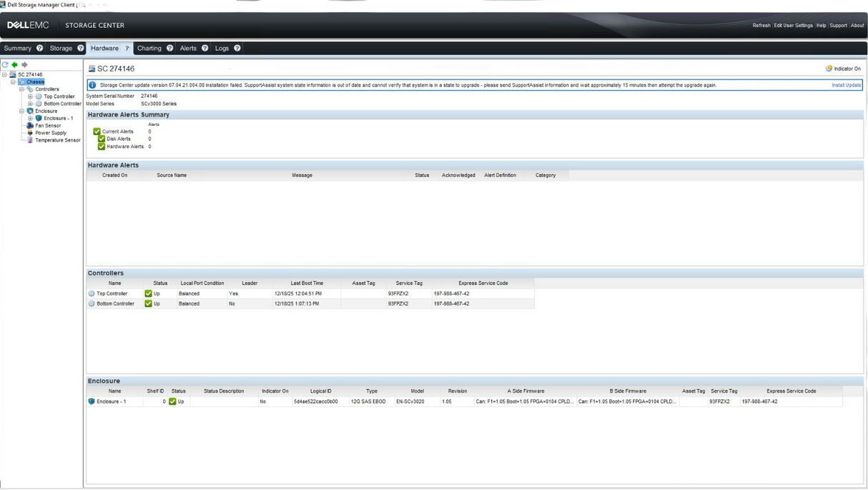The width and height of the screenshot is (868, 490).
Task: Click the Bottom Controller icon in tree
Action: click(39, 104)
